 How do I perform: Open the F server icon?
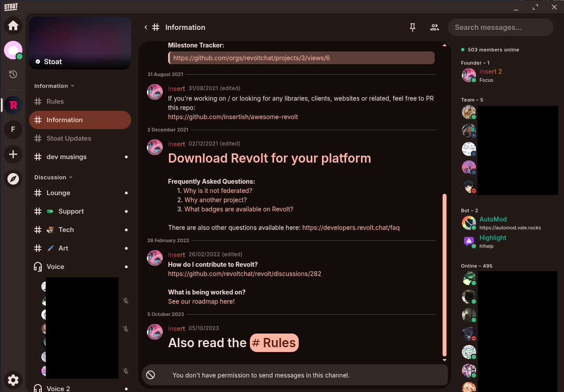(13, 130)
